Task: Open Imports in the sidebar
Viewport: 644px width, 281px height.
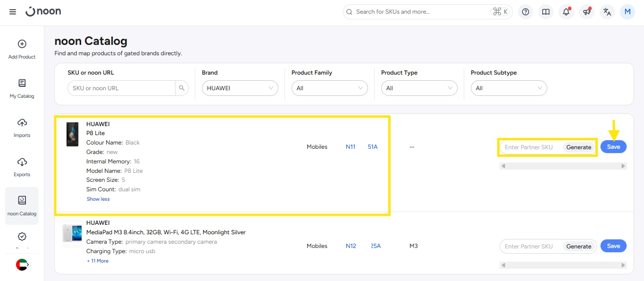Action: [22, 128]
